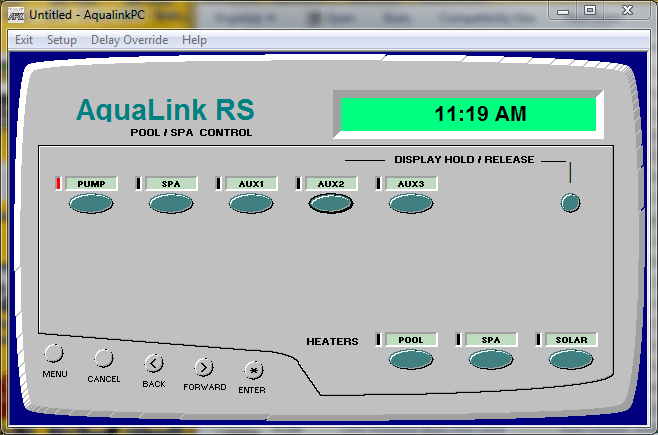Toggle the AUX2 oval button

click(x=331, y=204)
